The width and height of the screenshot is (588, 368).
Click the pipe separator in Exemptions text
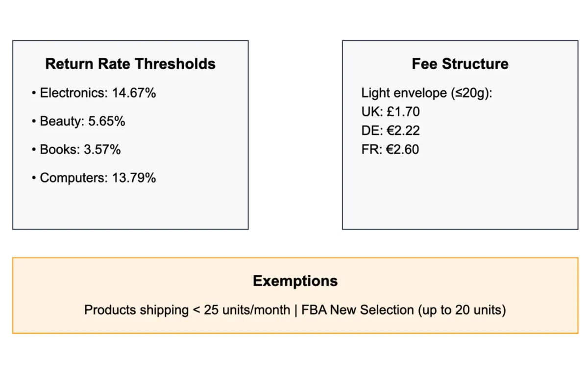click(296, 310)
